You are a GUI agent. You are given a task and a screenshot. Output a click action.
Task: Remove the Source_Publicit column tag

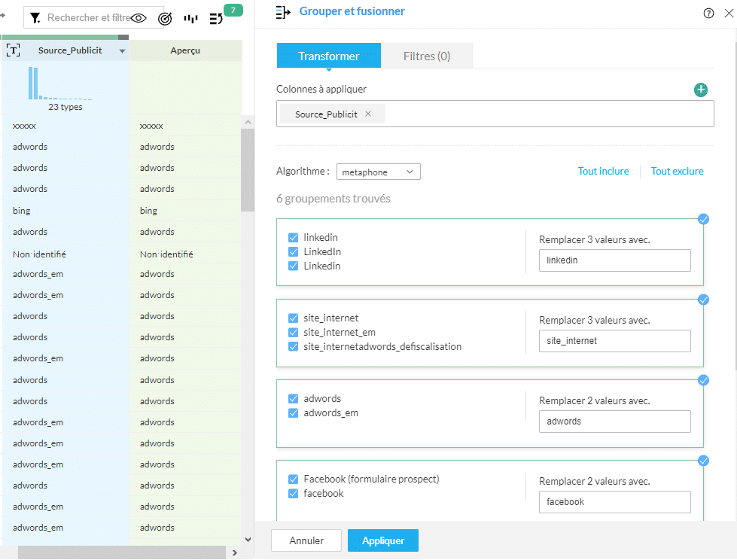(x=368, y=114)
